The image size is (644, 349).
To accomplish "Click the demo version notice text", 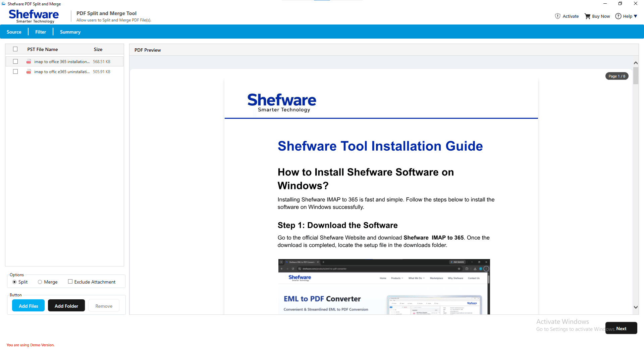I will 31,345.
